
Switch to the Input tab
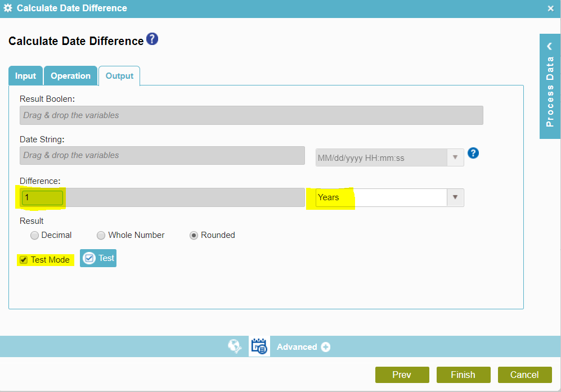tap(25, 76)
